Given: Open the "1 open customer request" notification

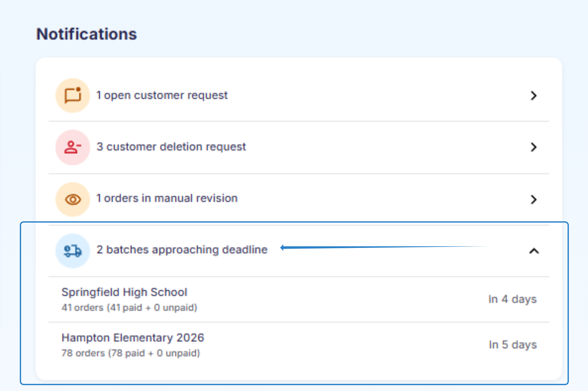Looking at the screenshot, I should tap(162, 95).
